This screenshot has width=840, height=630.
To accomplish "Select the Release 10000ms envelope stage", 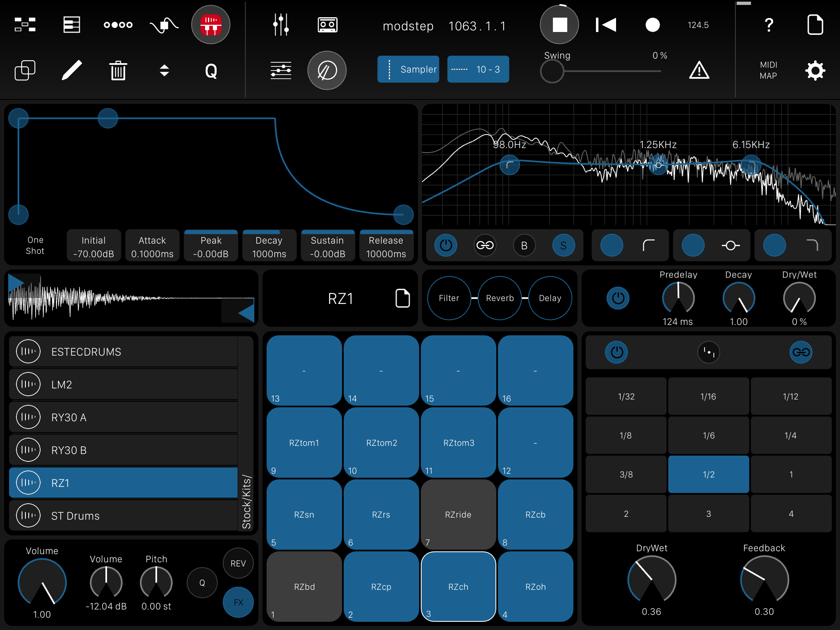I will 386,245.
